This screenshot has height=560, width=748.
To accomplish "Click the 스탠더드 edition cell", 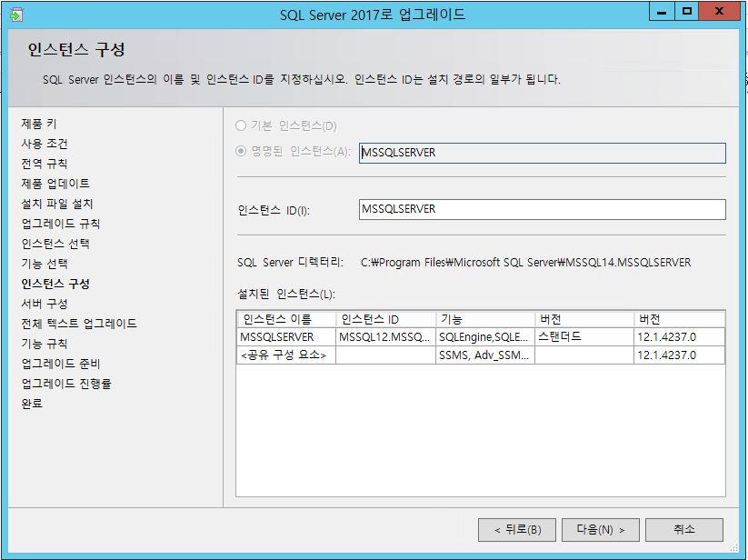I will (x=584, y=336).
